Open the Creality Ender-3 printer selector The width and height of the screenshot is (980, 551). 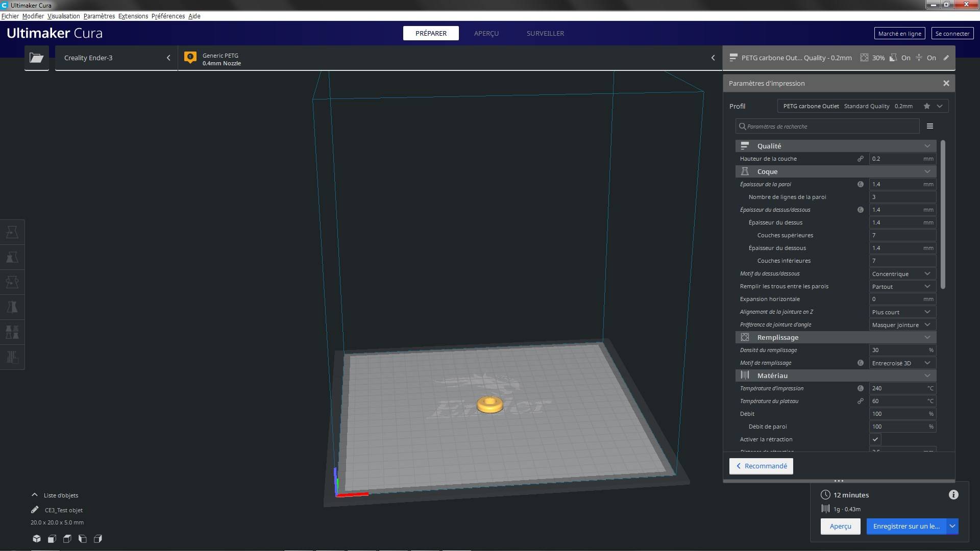[x=116, y=58]
